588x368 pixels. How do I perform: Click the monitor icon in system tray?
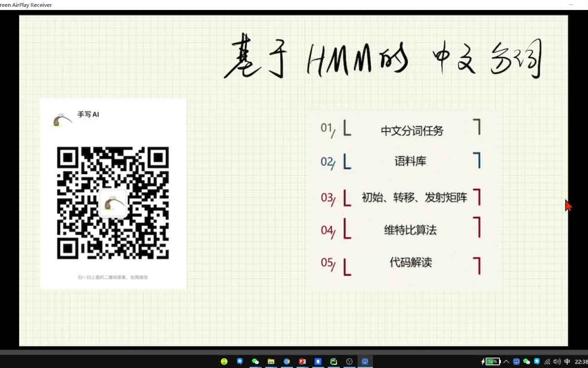(x=516, y=362)
